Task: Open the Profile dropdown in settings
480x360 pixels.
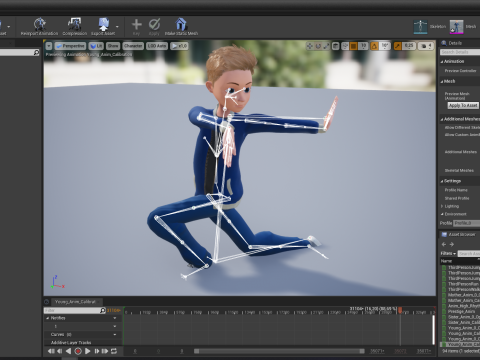Action: 467,223
